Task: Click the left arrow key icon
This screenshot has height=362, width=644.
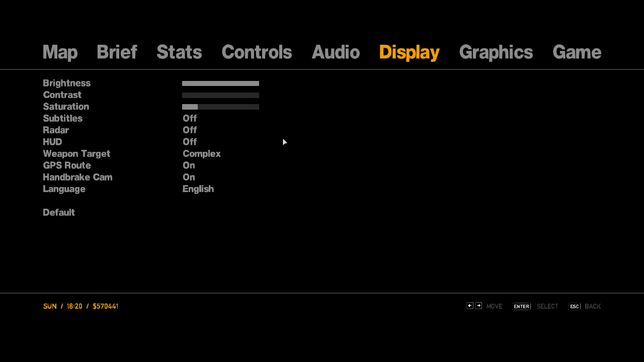Action: tap(470, 306)
